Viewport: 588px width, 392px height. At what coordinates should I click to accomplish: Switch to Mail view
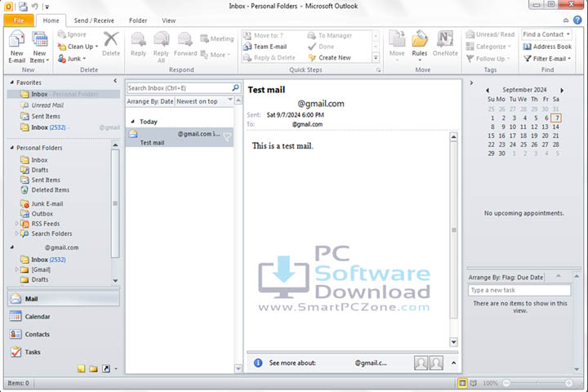click(x=64, y=299)
